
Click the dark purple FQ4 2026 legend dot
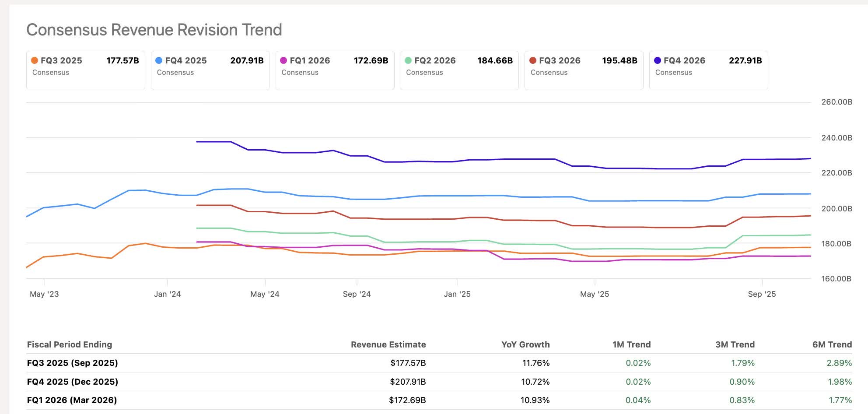click(658, 60)
